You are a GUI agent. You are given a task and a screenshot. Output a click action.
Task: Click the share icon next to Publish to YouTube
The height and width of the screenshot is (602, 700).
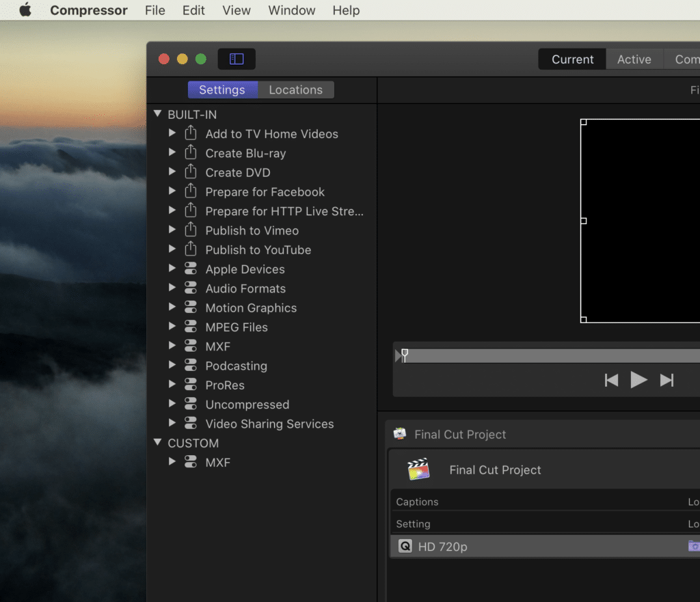pyautogui.click(x=190, y=249)
